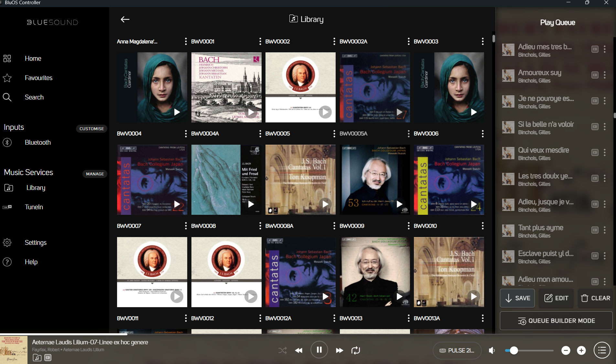Skip to the next track
616x364 pixels.
tap(339, 350)
